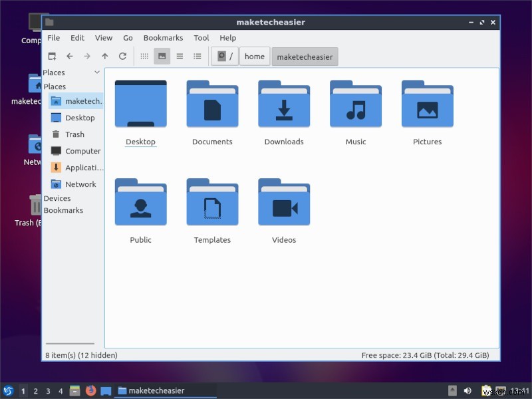Screen dimensions: 532x399
Task: Mute the system volume in the tray
Action: (467, 391)
